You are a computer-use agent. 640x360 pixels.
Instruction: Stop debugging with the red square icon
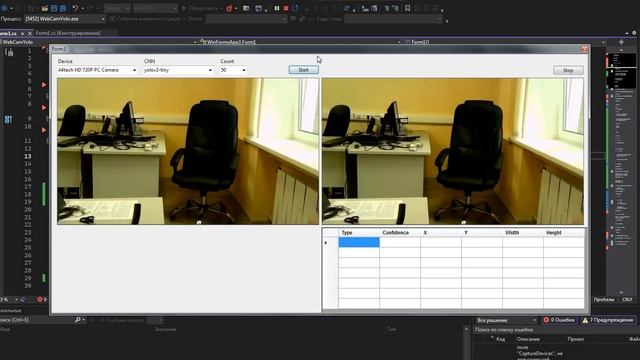286,8
